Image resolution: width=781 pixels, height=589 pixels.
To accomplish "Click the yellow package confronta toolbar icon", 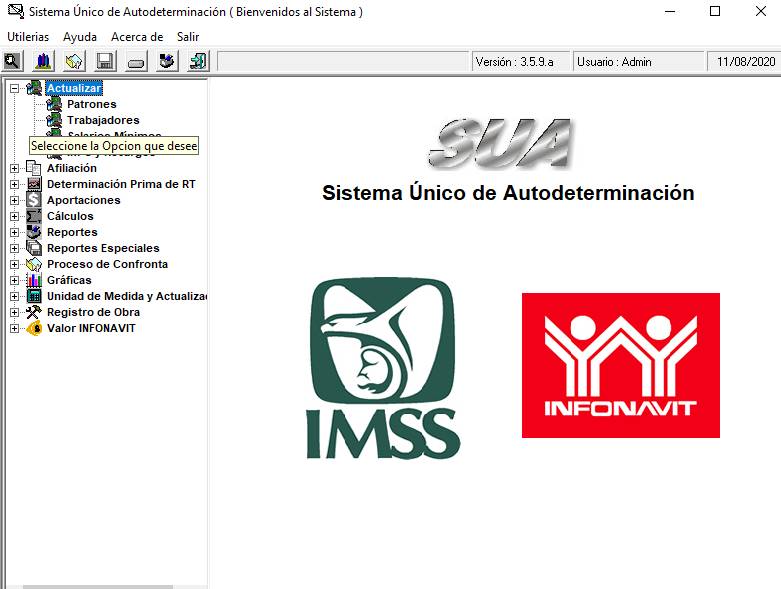I will point(74,62).
